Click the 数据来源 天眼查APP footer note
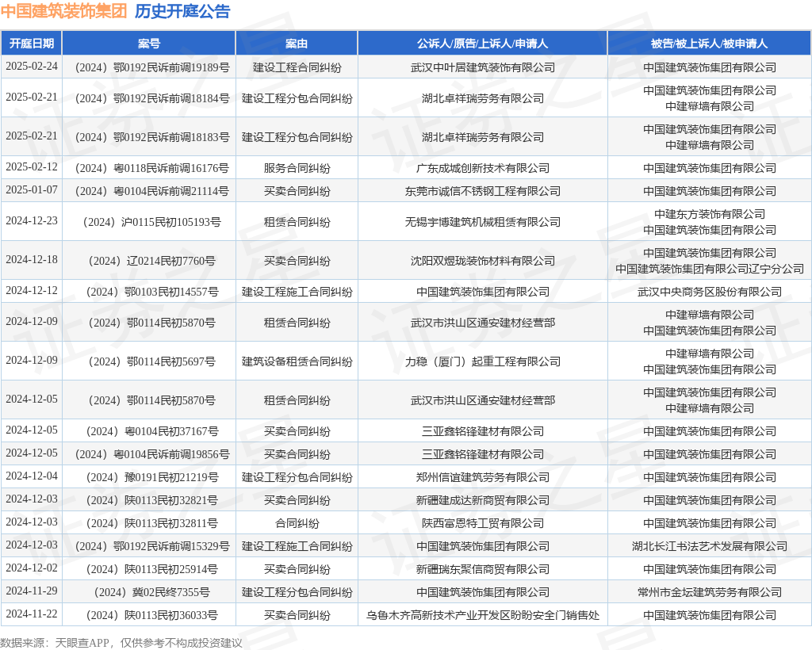This screenshot has width=812, height=650. (121, 643)
